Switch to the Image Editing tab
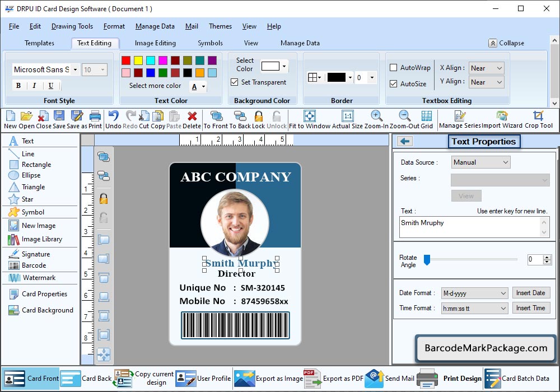The image size is (560, 392). (155, 43)
